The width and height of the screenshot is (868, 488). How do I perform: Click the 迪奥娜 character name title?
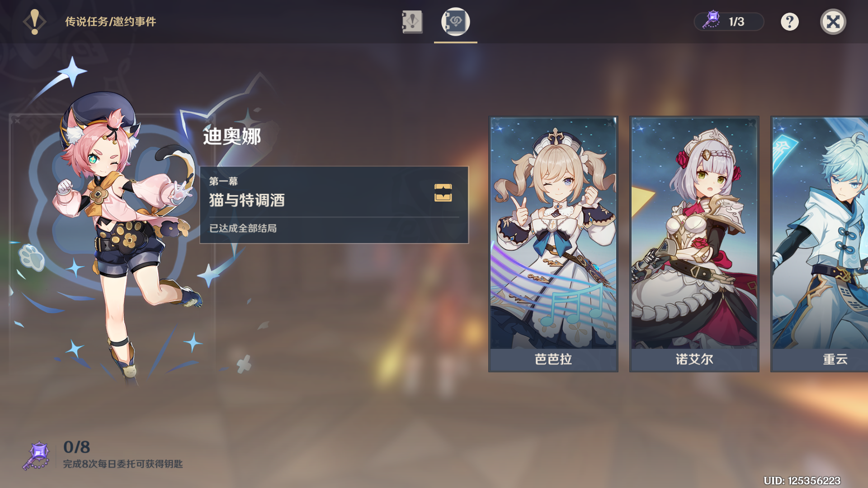pos(232,136)
